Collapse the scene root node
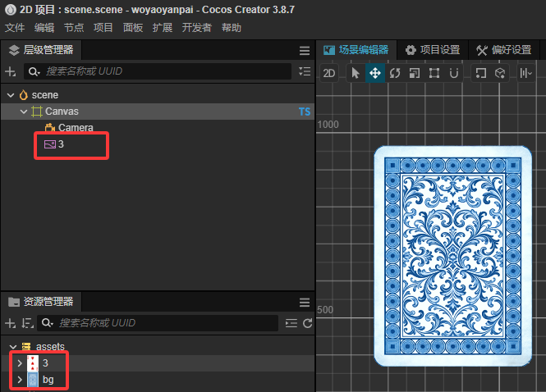Viewport: 546px width, 392px height. (11, 95)
